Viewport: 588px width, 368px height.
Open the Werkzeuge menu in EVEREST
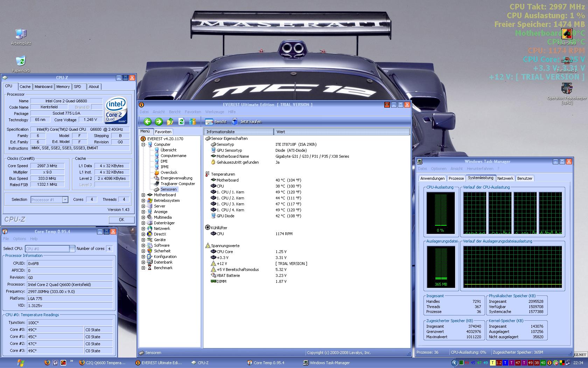[215, 112]
